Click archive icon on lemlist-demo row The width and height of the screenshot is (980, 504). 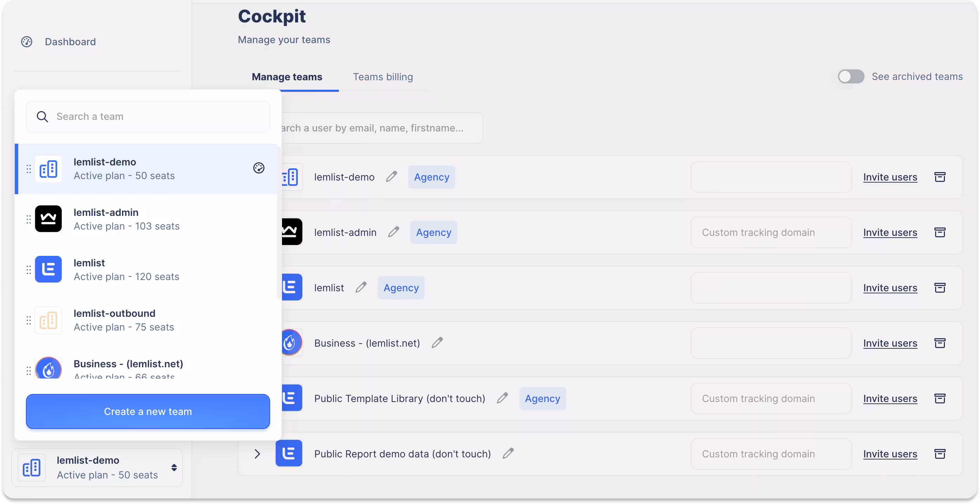tap(940, 177)
